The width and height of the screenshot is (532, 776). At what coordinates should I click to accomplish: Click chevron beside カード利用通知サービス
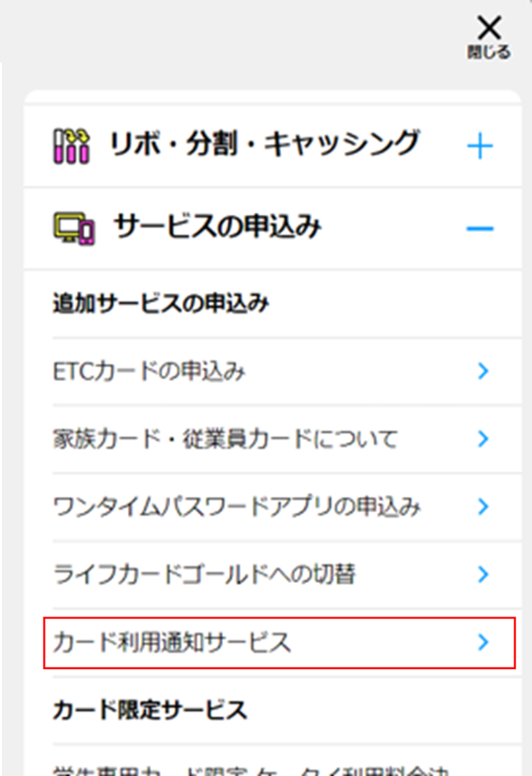tap(483, 642)
